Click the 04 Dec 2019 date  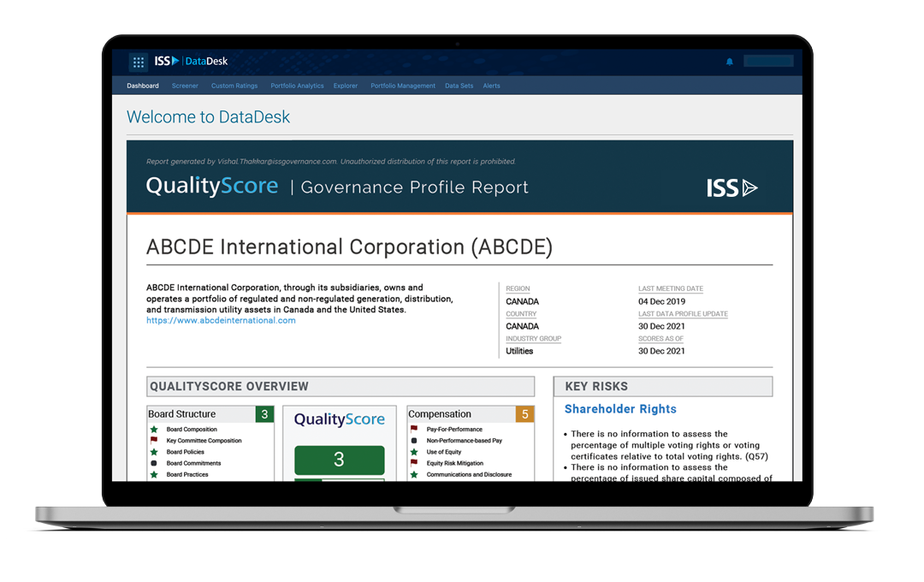point(661,301)
